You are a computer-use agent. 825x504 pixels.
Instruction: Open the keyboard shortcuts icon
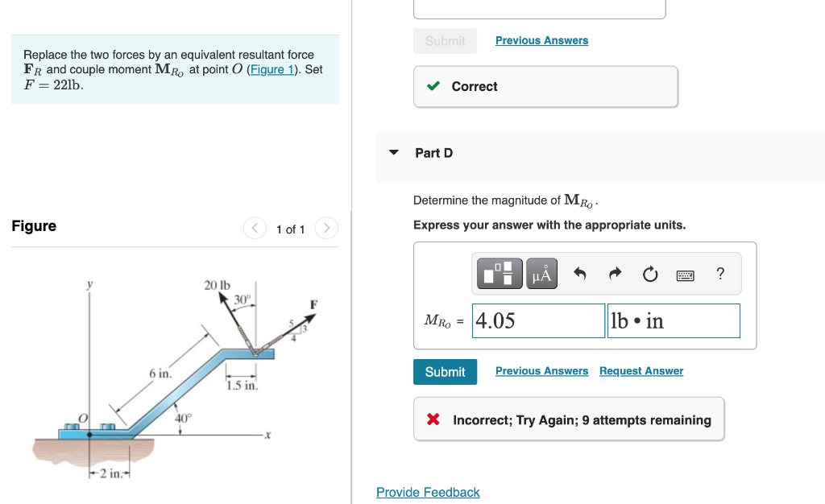pos(685,274)
